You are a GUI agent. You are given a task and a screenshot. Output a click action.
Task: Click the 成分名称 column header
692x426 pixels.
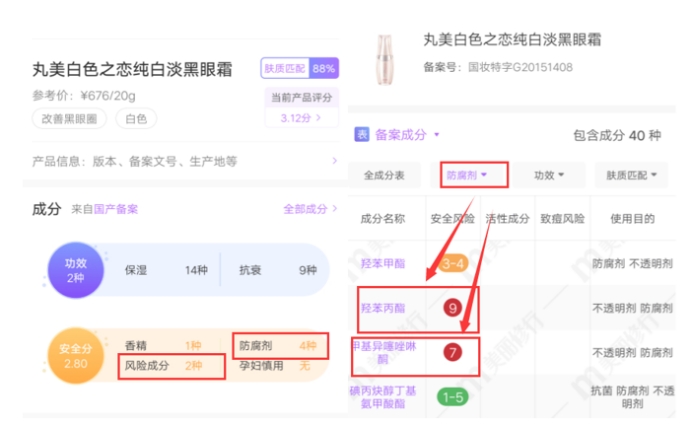point(383,219)
